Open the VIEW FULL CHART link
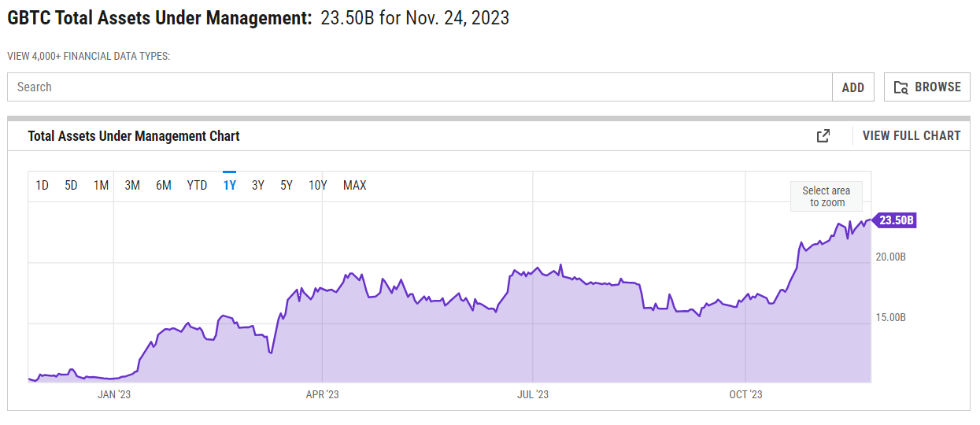This screenshot has height=425, width=980. [912, 136]
